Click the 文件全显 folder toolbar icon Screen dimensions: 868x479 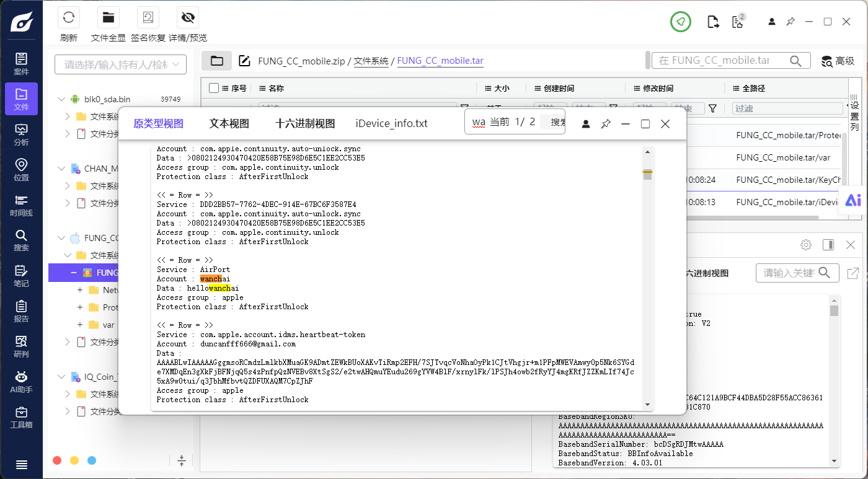[x=108, y=17]
